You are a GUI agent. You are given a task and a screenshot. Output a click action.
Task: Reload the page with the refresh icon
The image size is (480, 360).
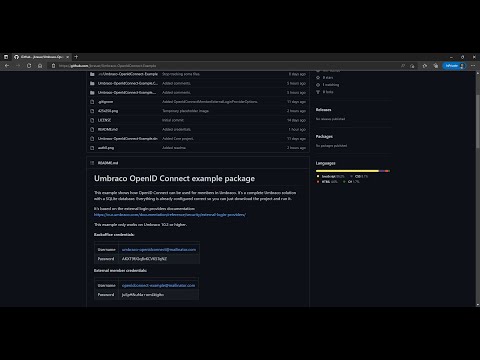[29, 66]
